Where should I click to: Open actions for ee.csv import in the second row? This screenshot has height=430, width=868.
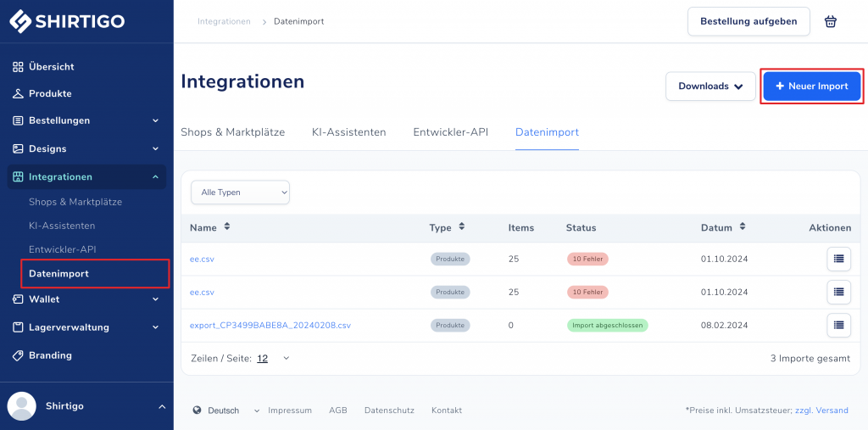pos(838,292)
